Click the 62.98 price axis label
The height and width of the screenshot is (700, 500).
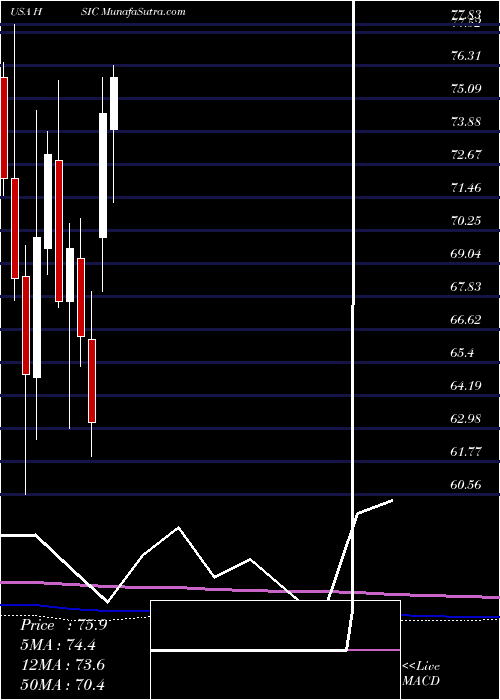click(x=466, y=418)
